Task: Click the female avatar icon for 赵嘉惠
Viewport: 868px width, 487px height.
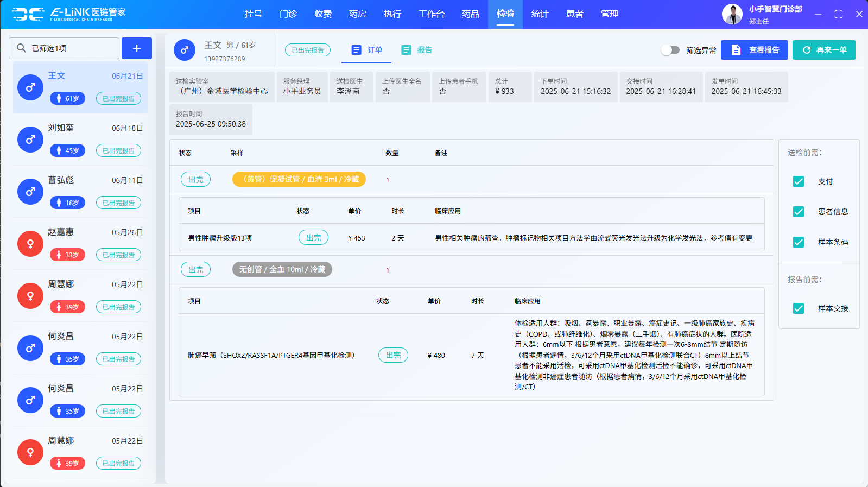Action: pyautogui.click(x=30, y=244)
